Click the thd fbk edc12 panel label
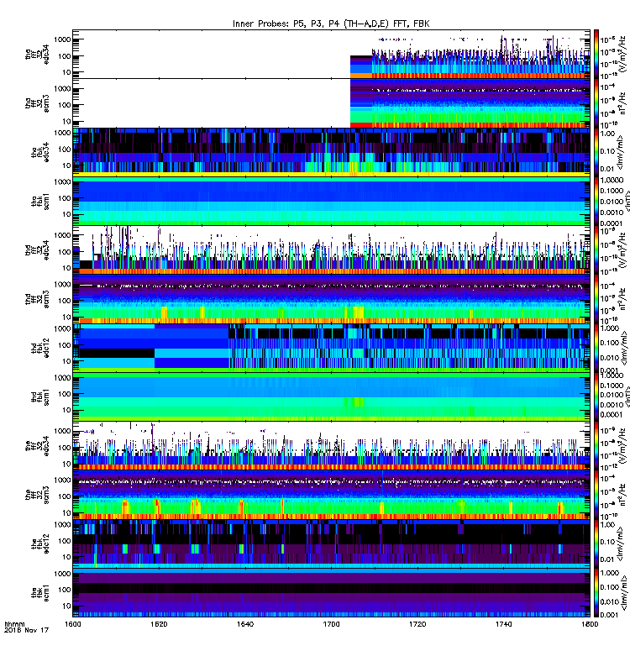 pos(40,348)
